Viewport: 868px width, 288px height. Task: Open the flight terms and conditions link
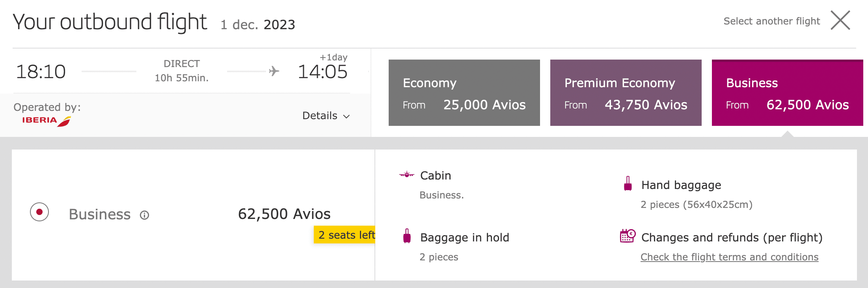pos(729,257)
